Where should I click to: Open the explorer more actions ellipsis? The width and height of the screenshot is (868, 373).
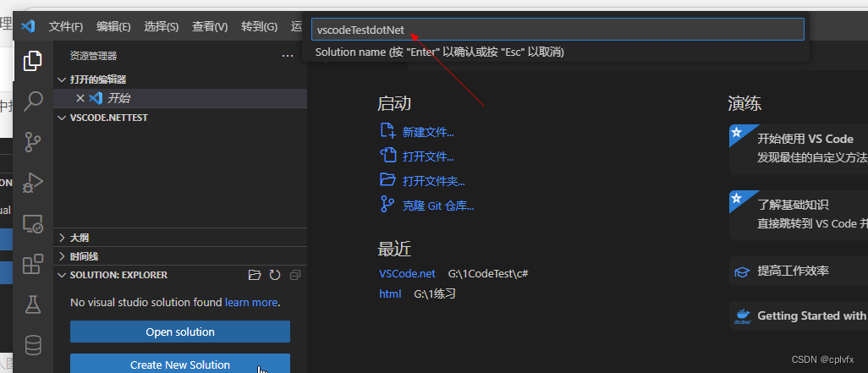(288, 56)
